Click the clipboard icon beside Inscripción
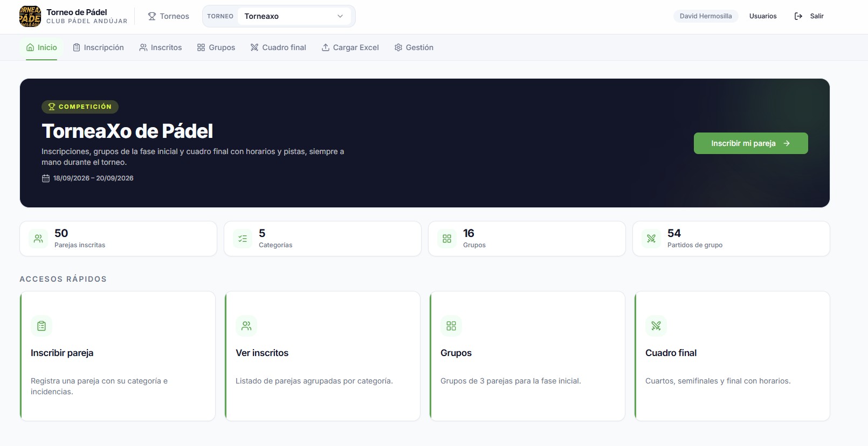This screenshot has height=446, width=868. click(77, 47)
